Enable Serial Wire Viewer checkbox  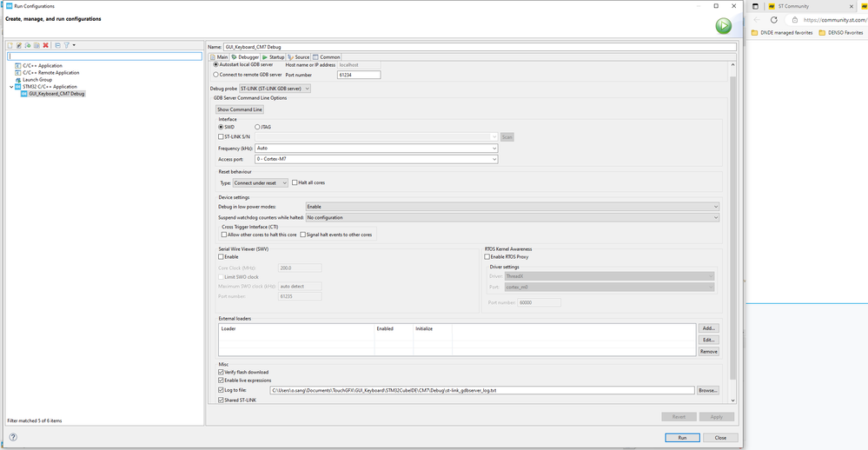(x=221, y=257)
